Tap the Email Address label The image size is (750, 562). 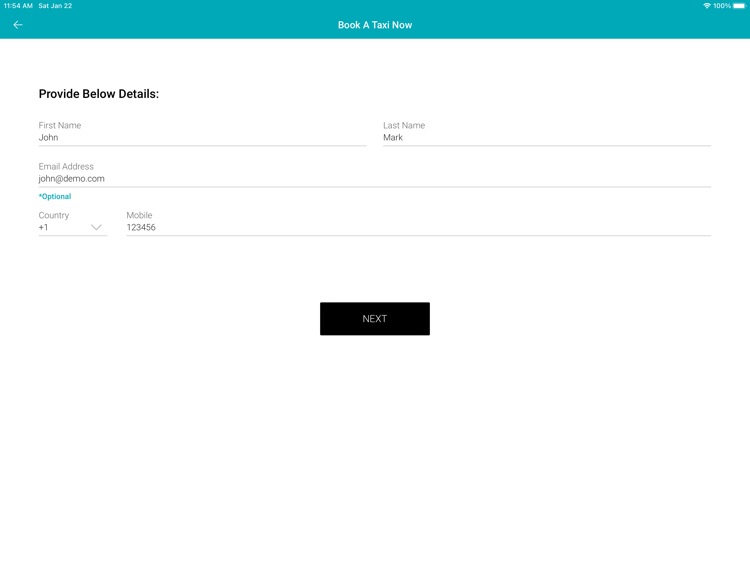66,166
